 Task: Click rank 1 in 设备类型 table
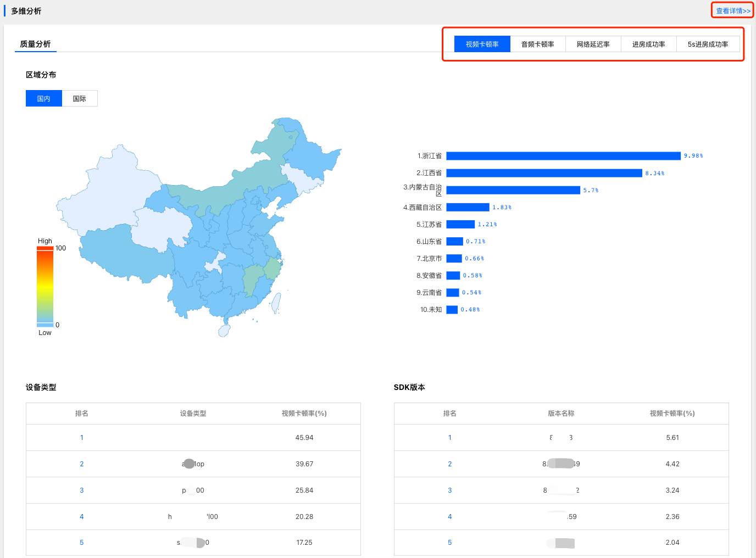coord(82,438)
